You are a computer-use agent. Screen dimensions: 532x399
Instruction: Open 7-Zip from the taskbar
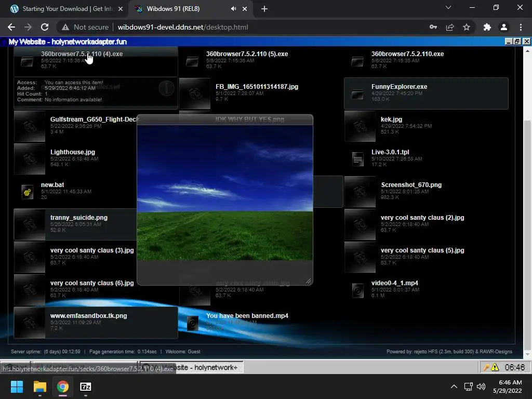[86, 387]
